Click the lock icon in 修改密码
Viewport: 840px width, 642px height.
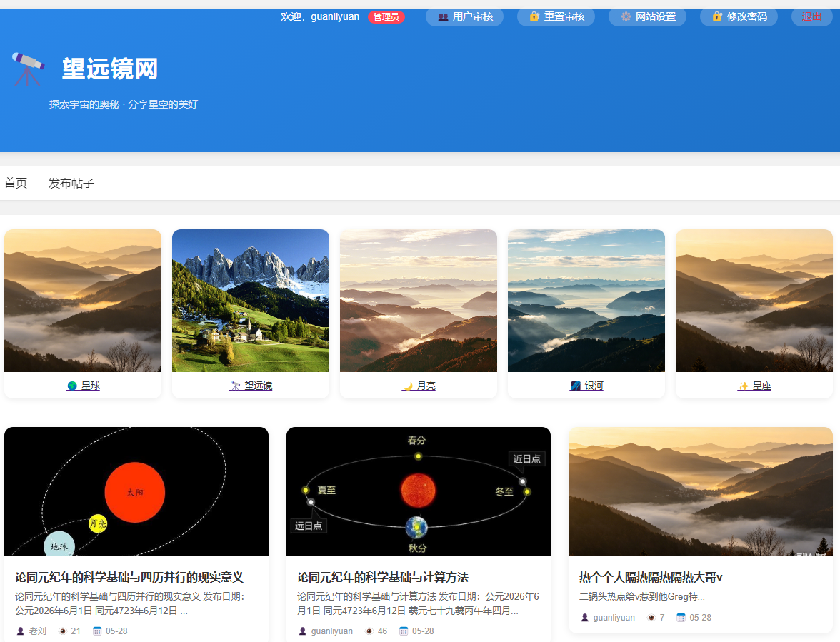click(x=717, y=16)
